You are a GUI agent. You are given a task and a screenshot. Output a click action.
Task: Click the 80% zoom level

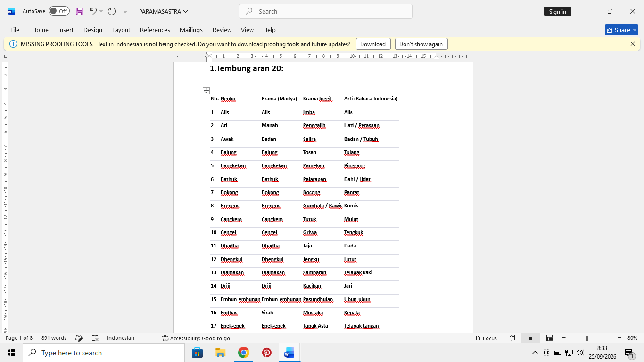click(632, 338)
